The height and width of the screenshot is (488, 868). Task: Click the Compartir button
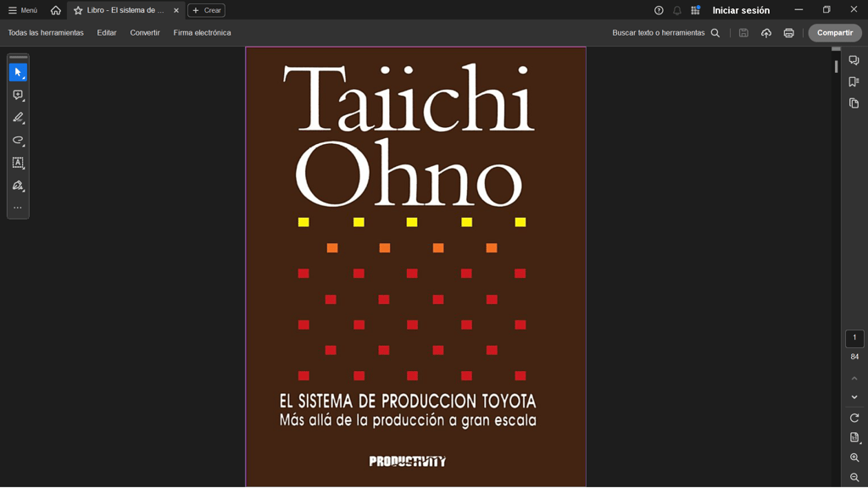click(835, 33)
